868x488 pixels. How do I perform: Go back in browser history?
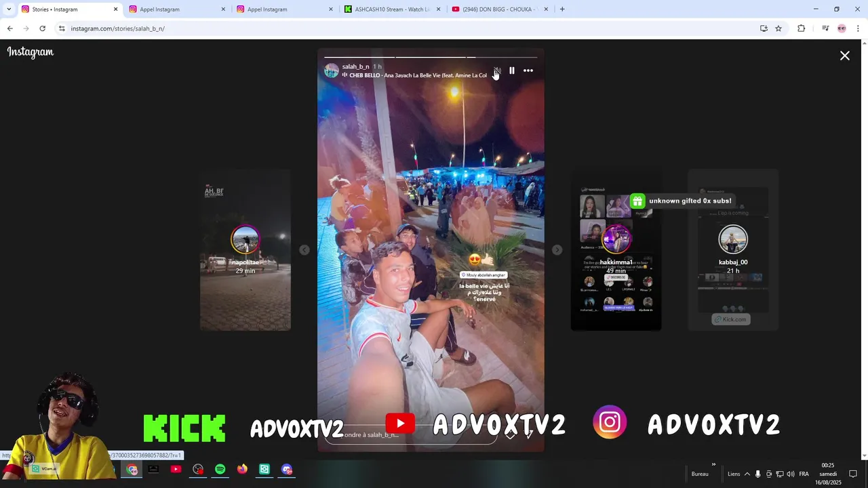click(x=9, y=28)
